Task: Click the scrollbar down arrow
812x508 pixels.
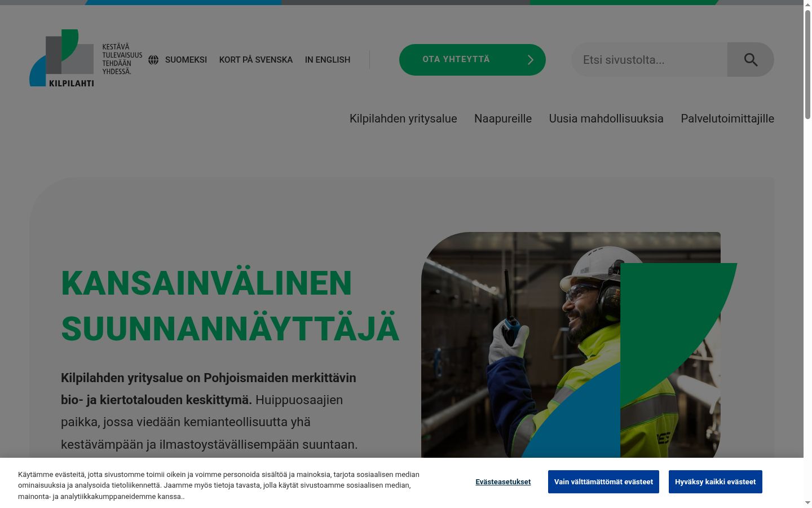Action: click(x=807, y=502)
